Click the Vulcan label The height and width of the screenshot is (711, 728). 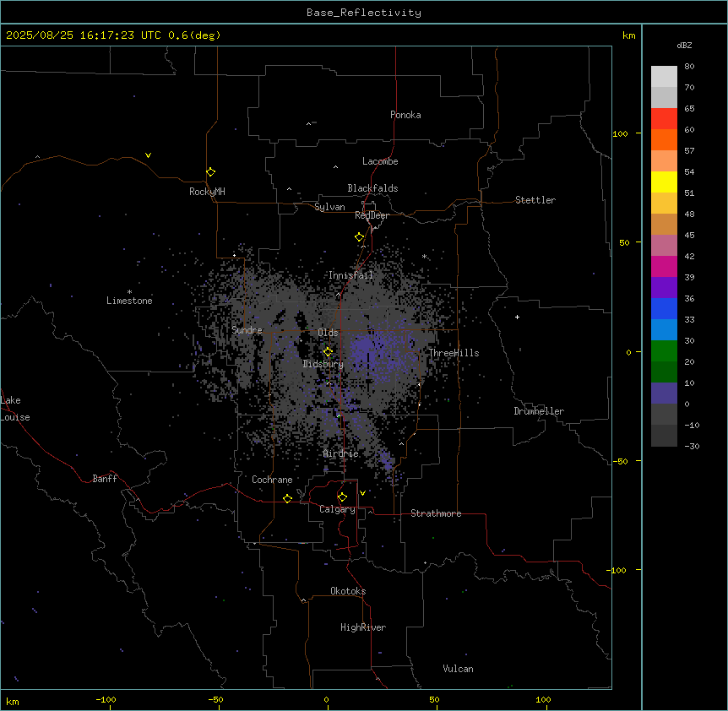[459, 669]
